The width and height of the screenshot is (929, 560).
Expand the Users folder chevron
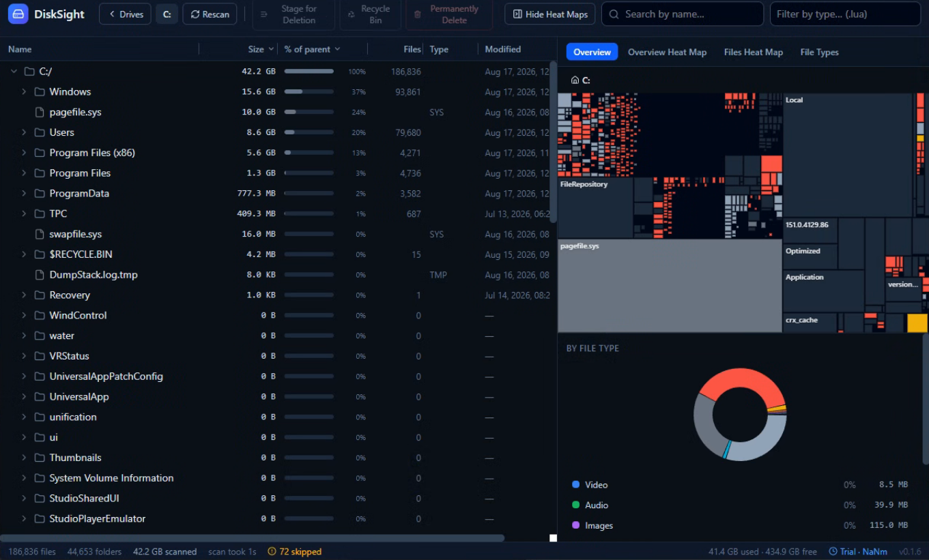click(24, 132)
